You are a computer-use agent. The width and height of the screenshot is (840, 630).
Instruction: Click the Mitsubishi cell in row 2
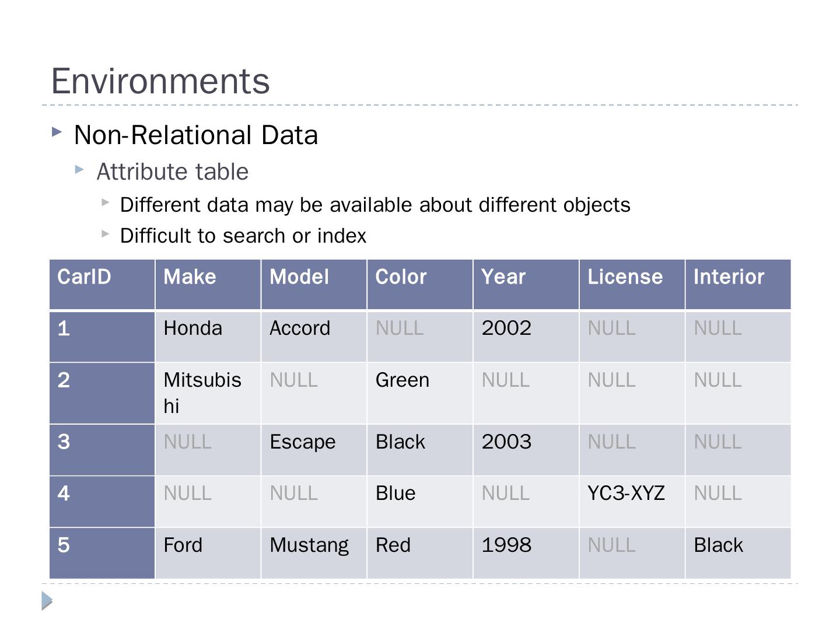202,392
